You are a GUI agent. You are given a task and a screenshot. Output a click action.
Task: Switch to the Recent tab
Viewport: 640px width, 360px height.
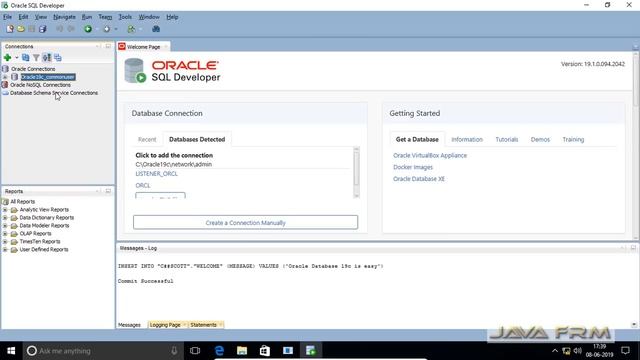click(x=147, y=139)
